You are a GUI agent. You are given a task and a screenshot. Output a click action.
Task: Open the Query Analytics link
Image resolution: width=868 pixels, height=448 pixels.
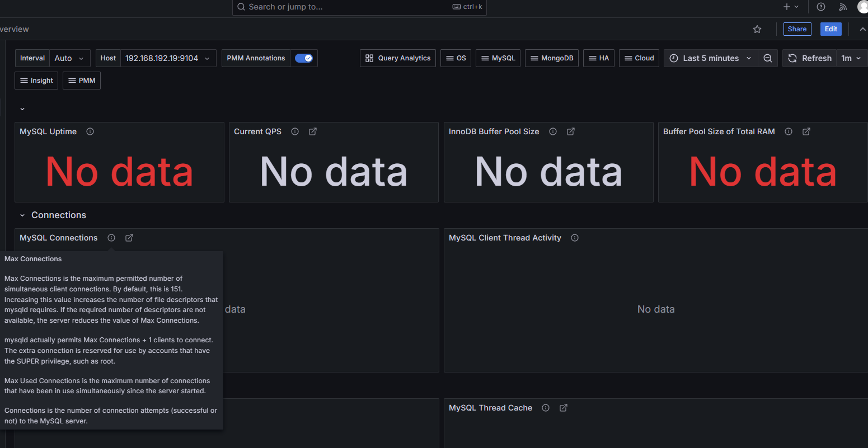(398, 58)
